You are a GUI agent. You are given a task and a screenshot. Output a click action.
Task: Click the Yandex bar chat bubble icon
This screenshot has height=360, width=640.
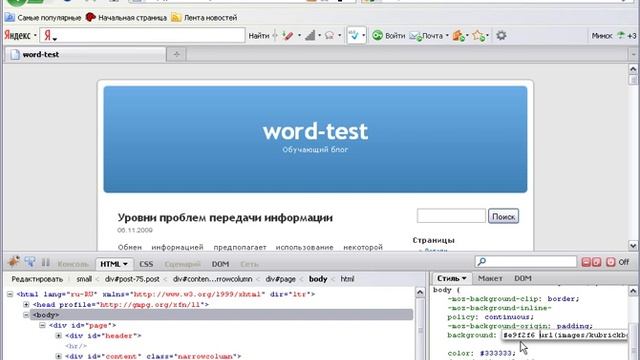pos(329,36)
